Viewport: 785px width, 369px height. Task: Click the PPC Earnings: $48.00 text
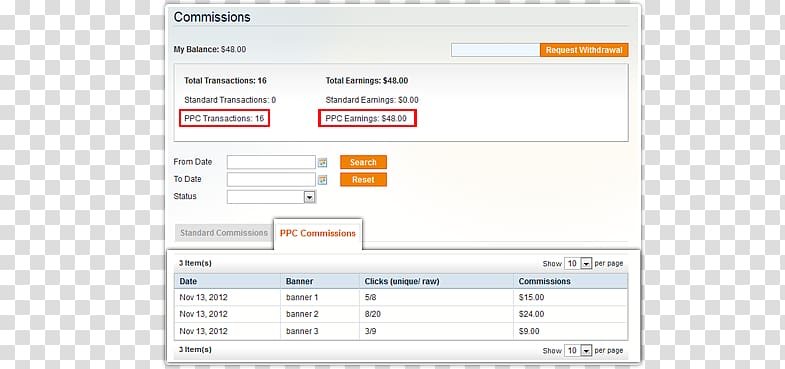366,119
